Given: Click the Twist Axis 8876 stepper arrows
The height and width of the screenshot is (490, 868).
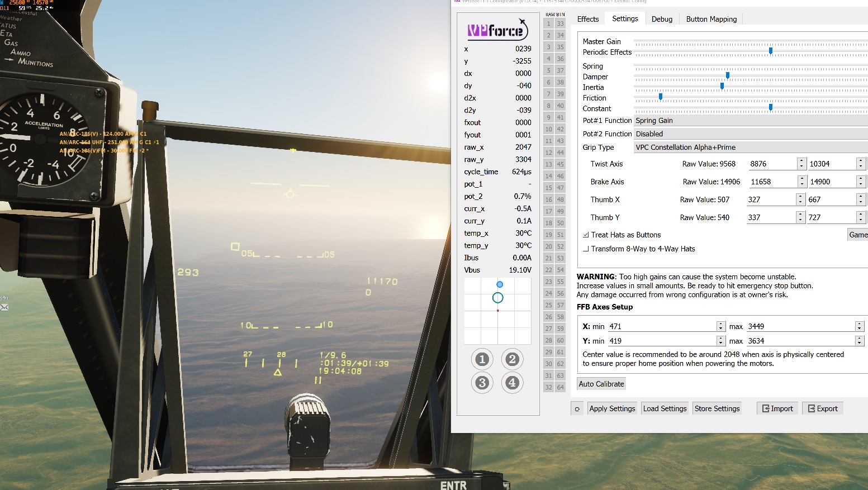Looking at the screenshot, I should 801,164.
